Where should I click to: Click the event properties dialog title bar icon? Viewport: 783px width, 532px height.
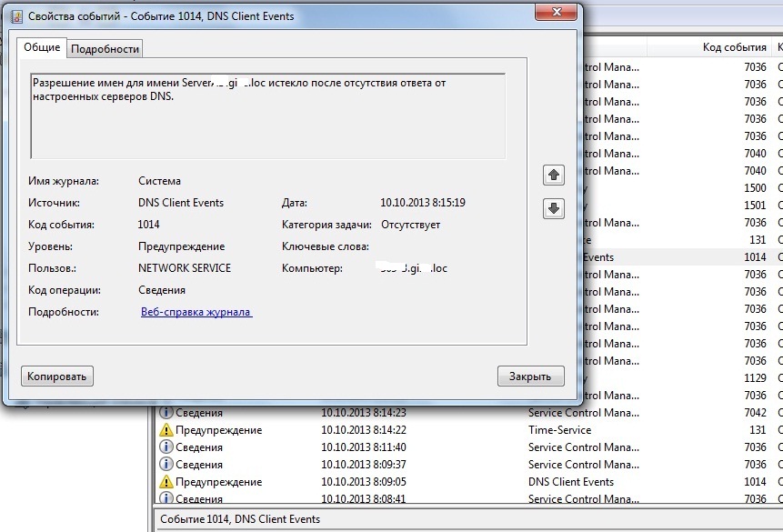click(15, 16)
